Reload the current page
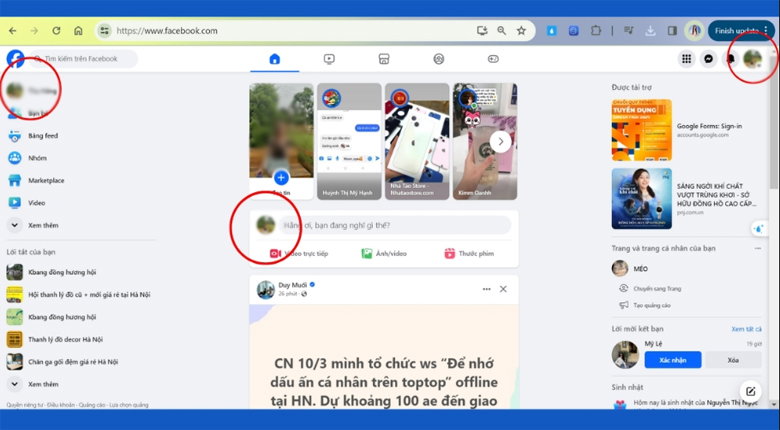Image resolution: width=780 pixels, height=430 pixels. 56,31
